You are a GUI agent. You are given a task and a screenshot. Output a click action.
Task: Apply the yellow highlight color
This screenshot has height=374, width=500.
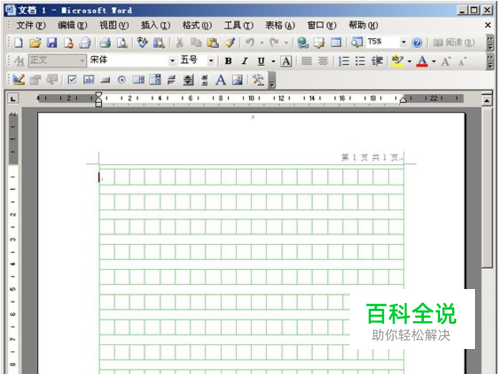(x=398, y=61)
